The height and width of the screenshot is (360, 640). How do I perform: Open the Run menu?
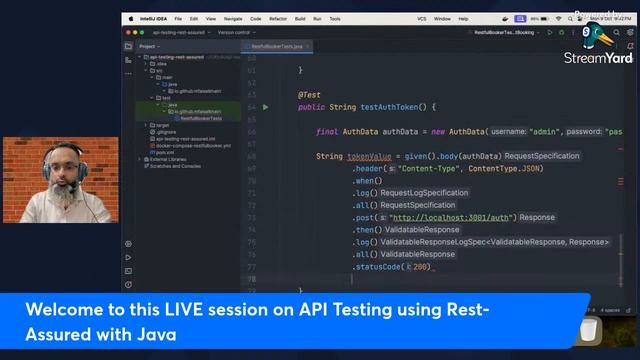coord(317,19)
